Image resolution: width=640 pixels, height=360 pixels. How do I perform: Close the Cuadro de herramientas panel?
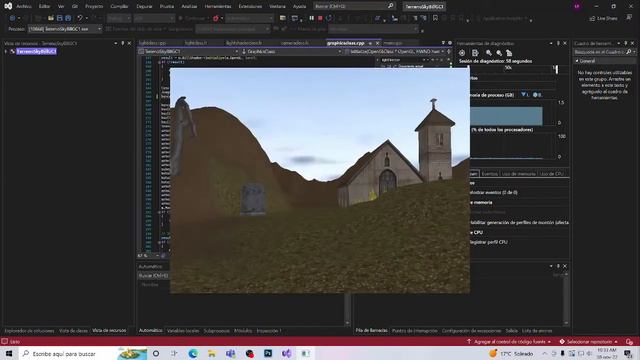pyautogui.click(x=633, y=43)
